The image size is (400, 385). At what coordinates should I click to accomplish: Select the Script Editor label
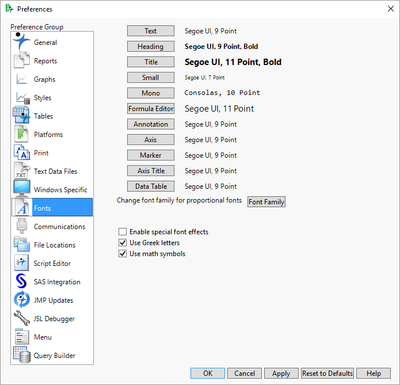coord(52,263)
